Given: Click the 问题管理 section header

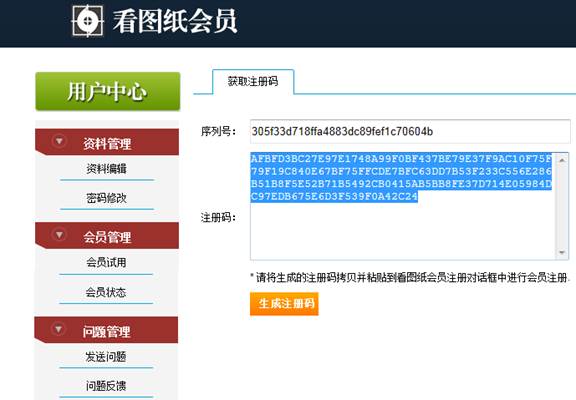Looking at the screenshot, I should click(107, 330).
